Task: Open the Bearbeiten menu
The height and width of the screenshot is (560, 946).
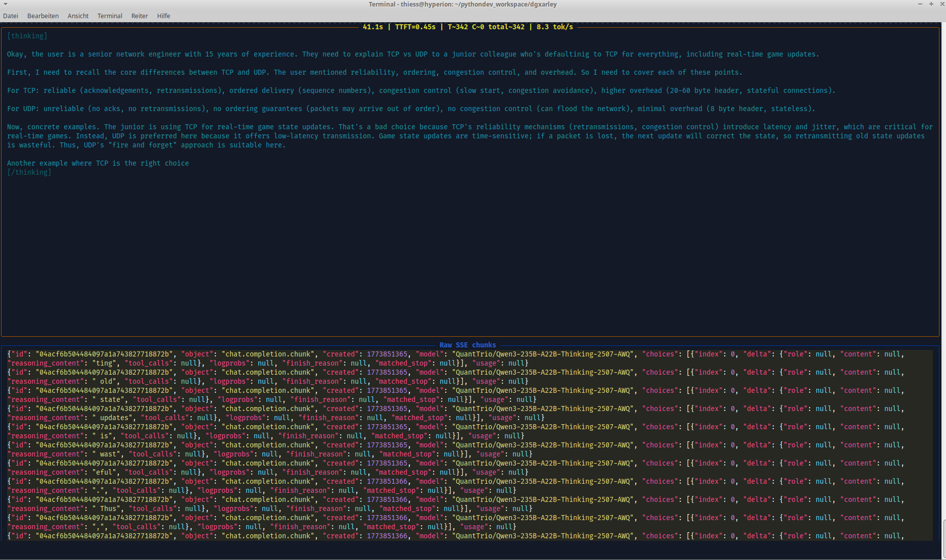Action: 42,16
